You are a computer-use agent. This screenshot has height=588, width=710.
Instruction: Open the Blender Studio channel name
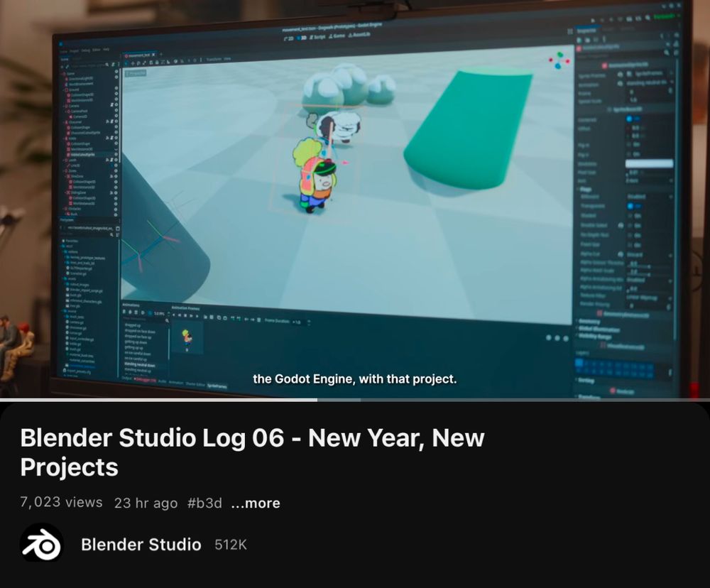pos(141,544)
